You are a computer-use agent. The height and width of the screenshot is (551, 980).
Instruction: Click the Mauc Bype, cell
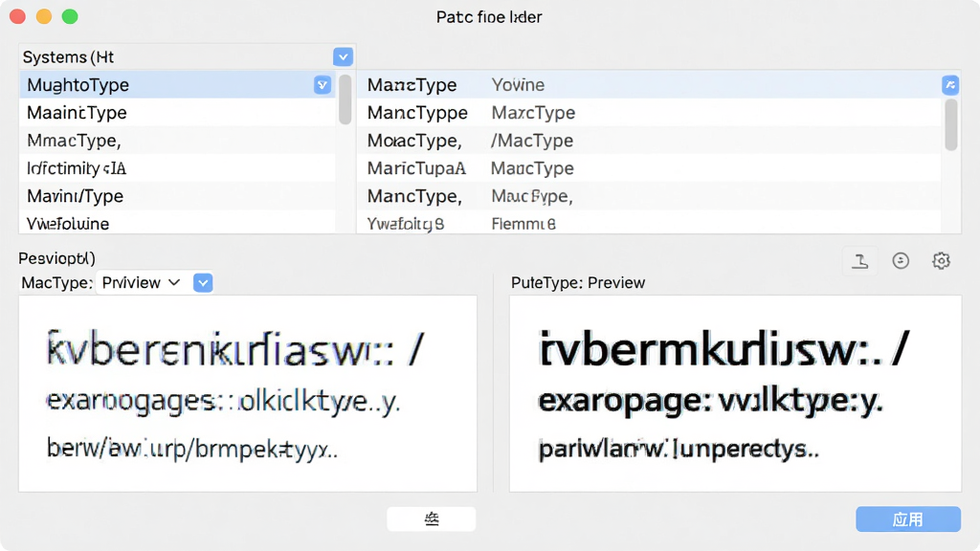tap(532, 196)
